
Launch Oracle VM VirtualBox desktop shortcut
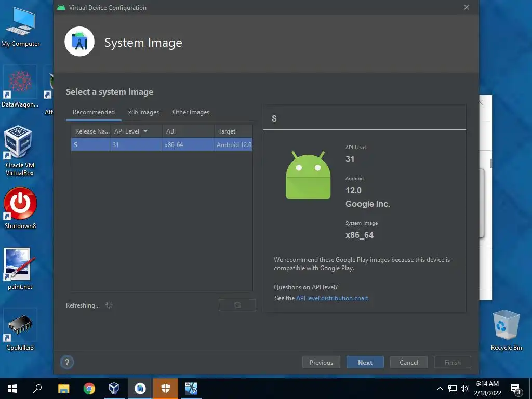19,151
